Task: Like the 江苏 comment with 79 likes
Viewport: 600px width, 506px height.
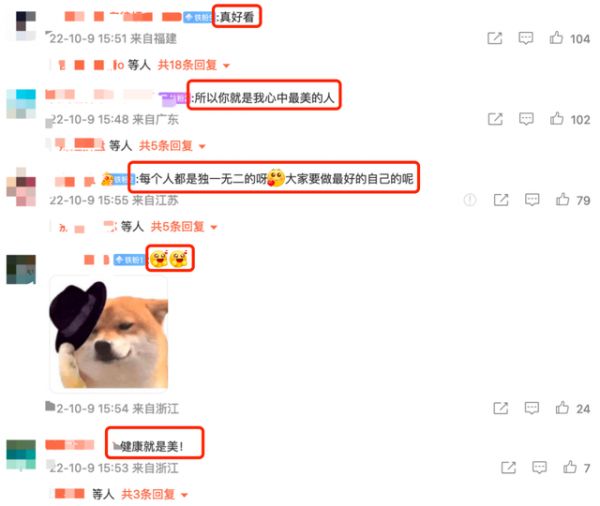Action: [562, 199]
